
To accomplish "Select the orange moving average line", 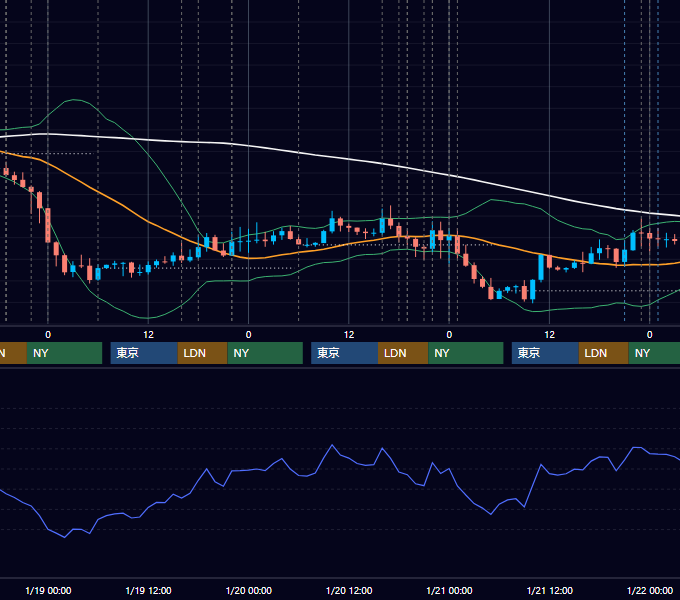I will pos(147,222).
